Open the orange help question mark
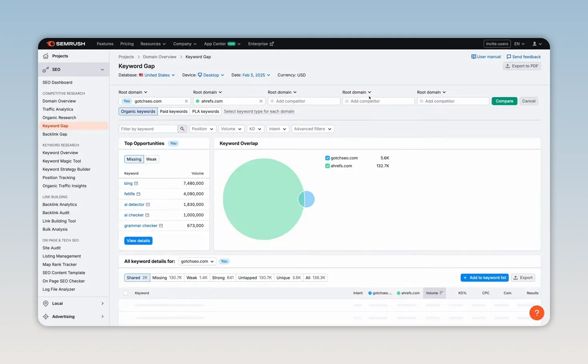Viewport: 588px width, 364px height. point(537,313)
